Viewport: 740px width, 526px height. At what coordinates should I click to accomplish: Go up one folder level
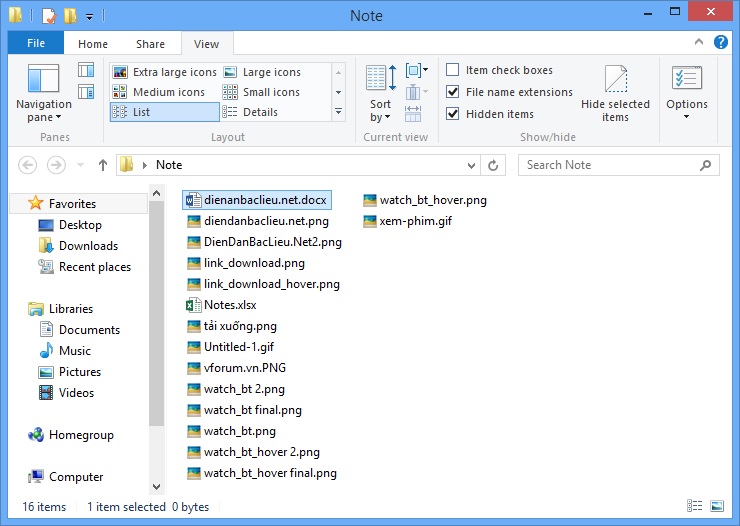click(102, 165)
